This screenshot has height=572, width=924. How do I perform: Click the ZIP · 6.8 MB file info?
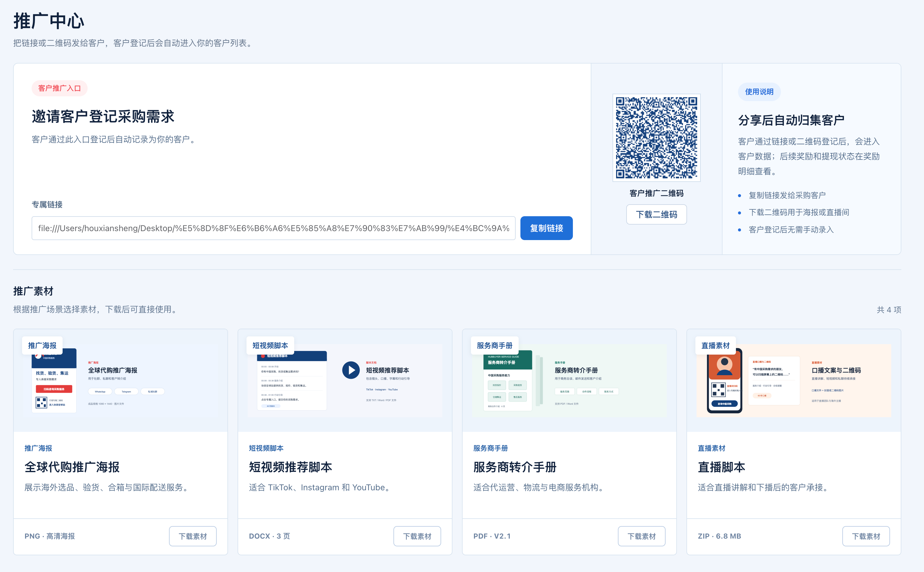[719, 536]
